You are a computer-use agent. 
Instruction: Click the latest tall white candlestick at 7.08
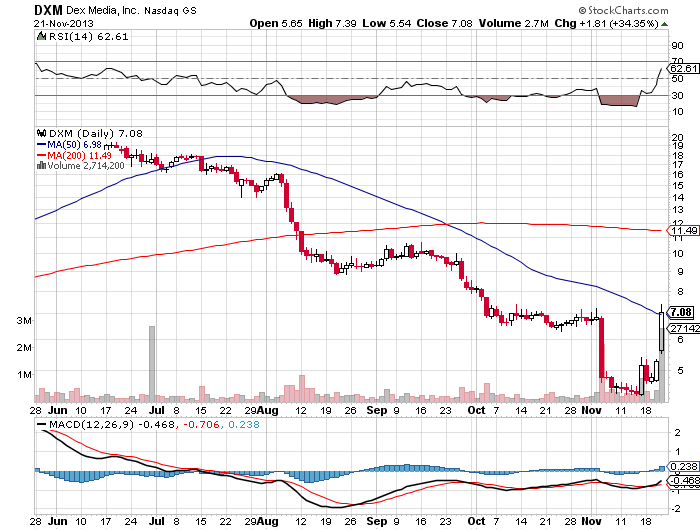(x=661, y=331)
